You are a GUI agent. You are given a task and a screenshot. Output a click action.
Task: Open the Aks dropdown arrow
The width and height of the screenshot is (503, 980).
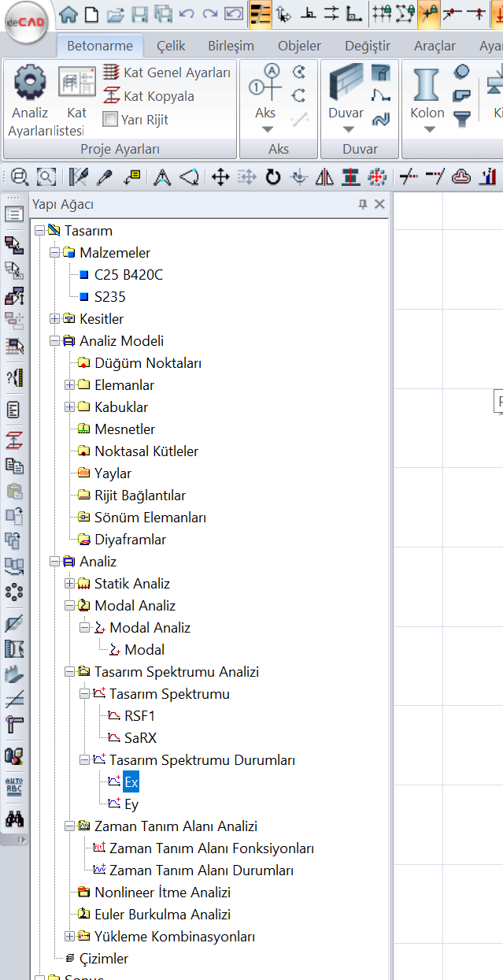tap(266, 130)
